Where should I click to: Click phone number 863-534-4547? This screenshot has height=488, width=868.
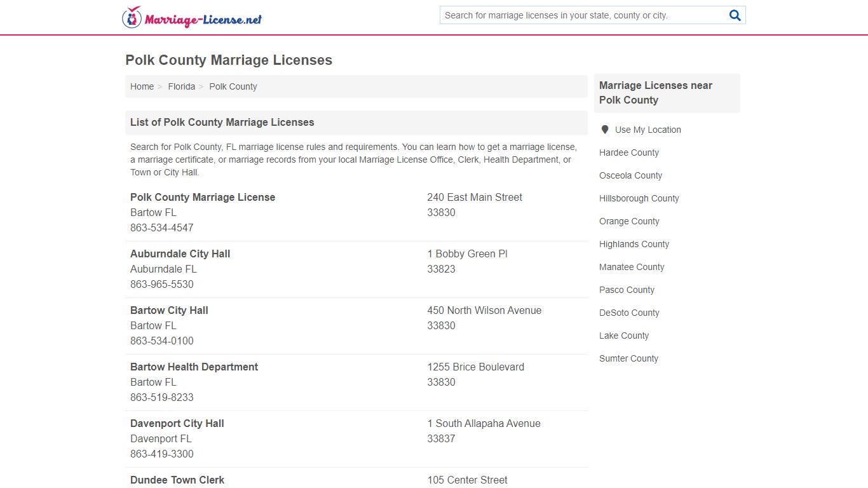pyautogui.click(x=161, y=227)
